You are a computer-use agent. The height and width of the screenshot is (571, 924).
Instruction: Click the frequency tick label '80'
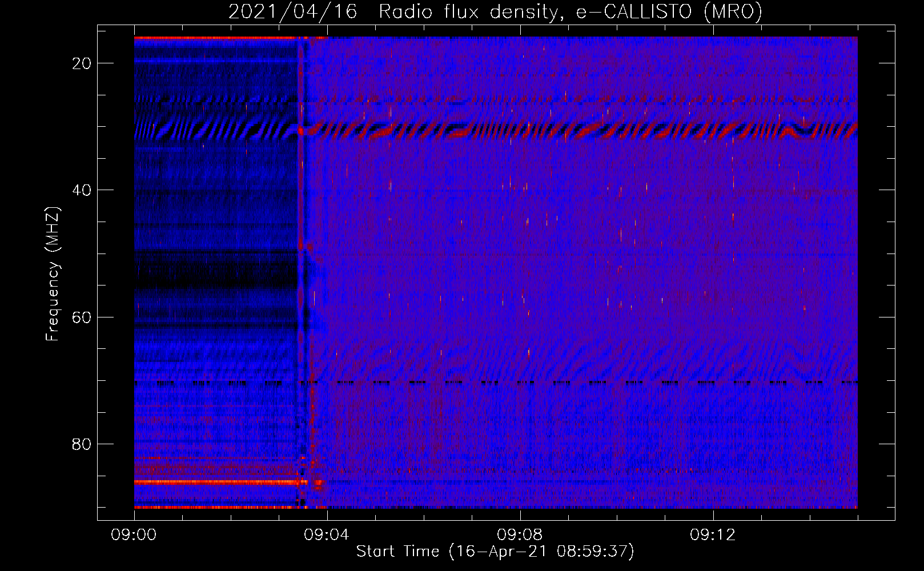click(x=82, y=444)
